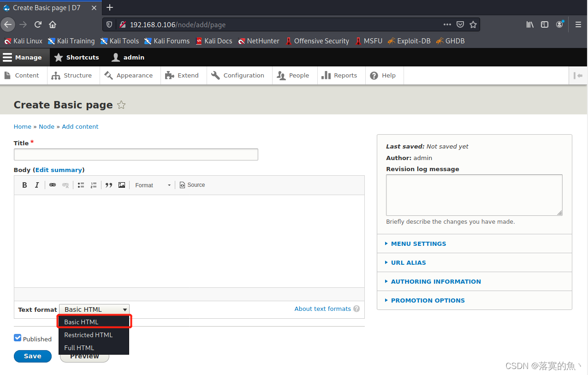588x375 pixels.
Task: Click the Save button
Action: pyautogui.click(x=33, y=356)
